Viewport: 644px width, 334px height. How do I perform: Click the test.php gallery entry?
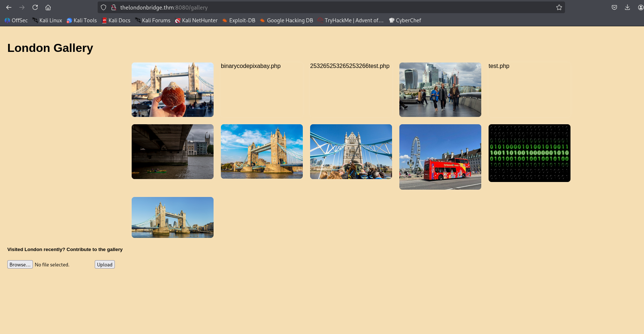pyautogui.click(x=499, y=66)
